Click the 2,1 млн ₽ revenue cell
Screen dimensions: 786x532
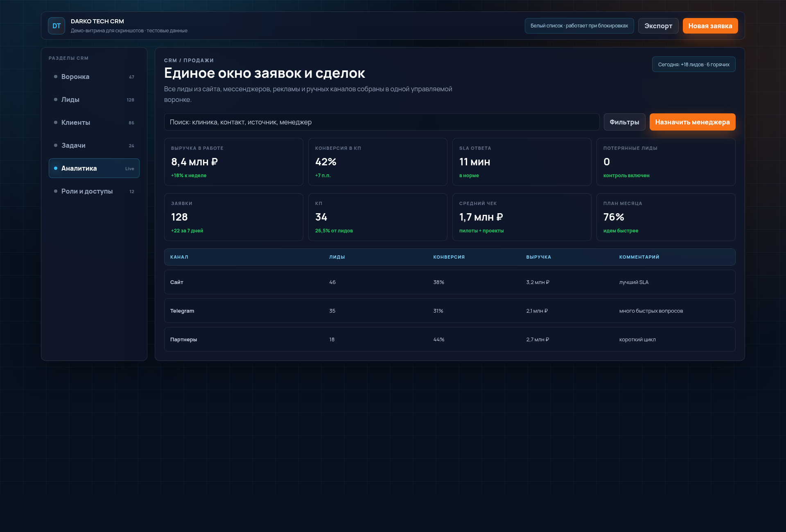pyautogui.click(x=537, y=311)
